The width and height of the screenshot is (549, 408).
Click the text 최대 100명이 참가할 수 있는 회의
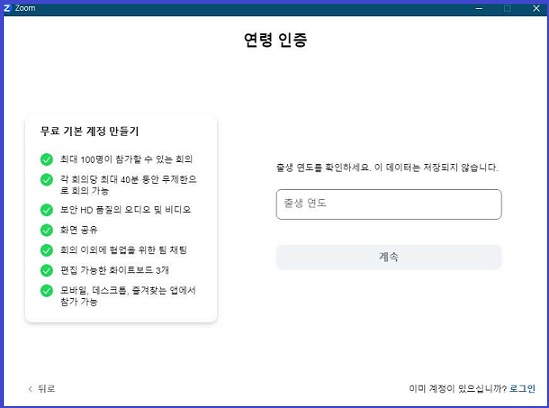126,159
